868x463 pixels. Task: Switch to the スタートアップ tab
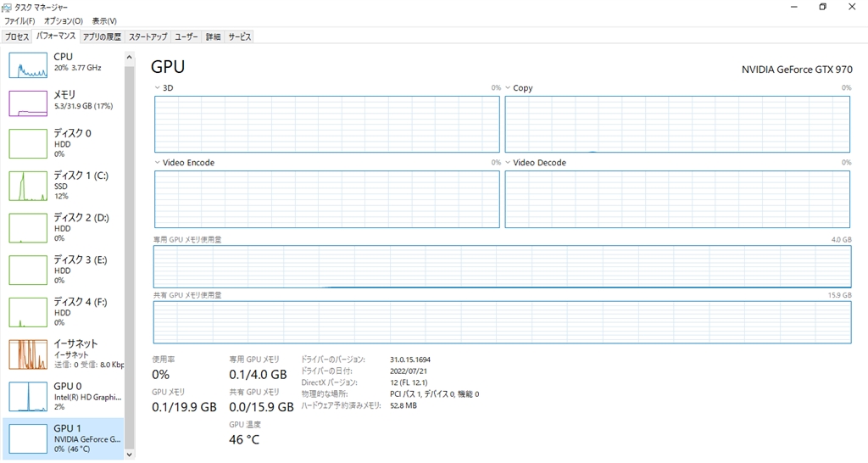pyautogui.click(x=147, y=37)
